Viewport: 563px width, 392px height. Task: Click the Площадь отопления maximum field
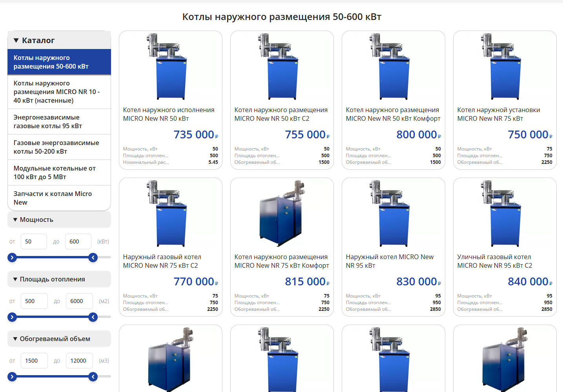(79, 301)
